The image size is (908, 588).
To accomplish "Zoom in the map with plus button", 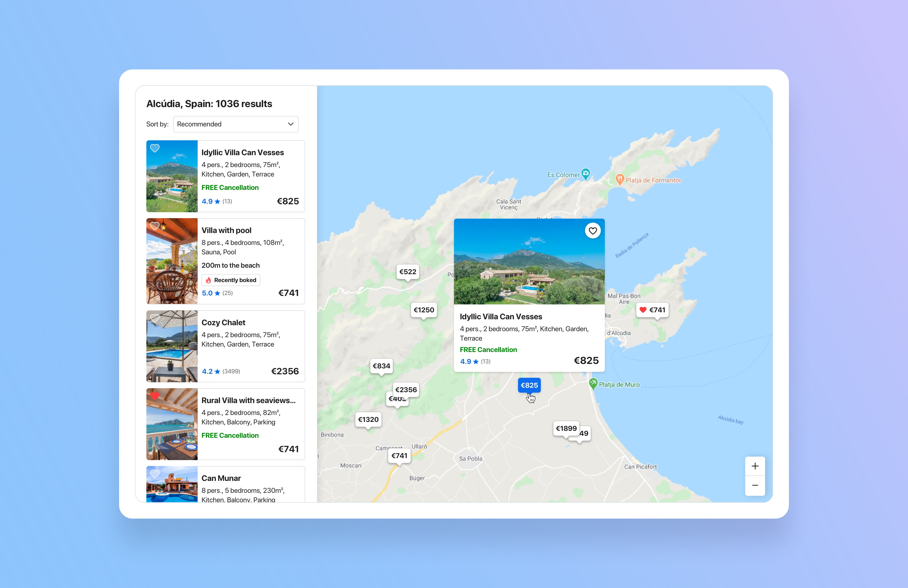I will coord(755,466).
